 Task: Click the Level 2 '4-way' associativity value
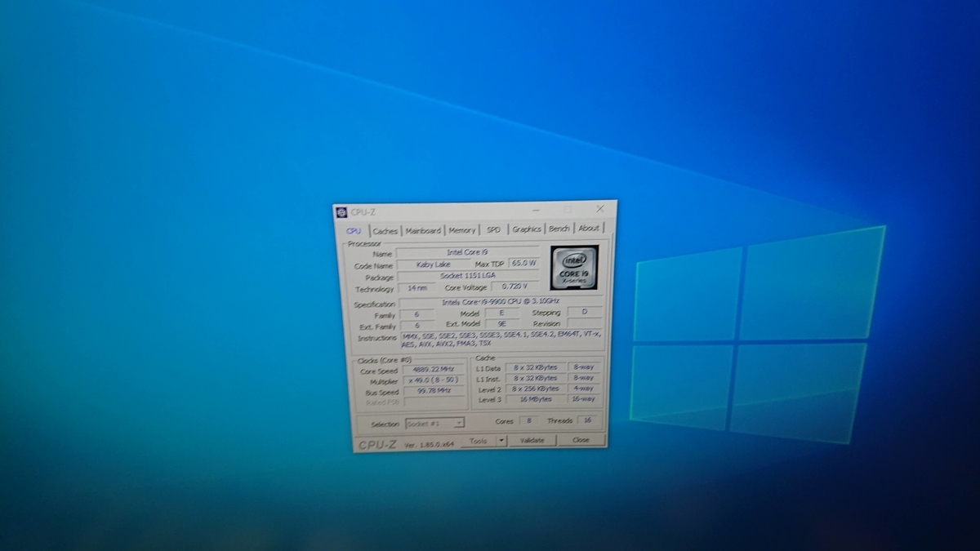point(582,388)
